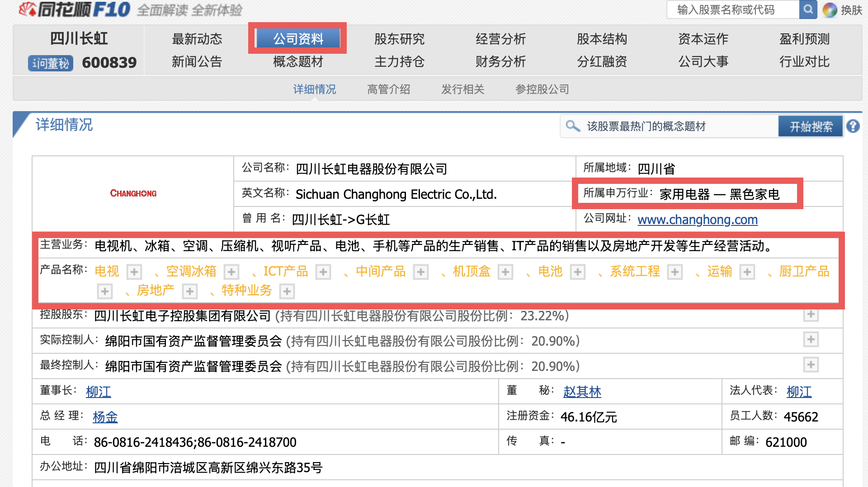Select the stock code 600839

click(109, 63)
